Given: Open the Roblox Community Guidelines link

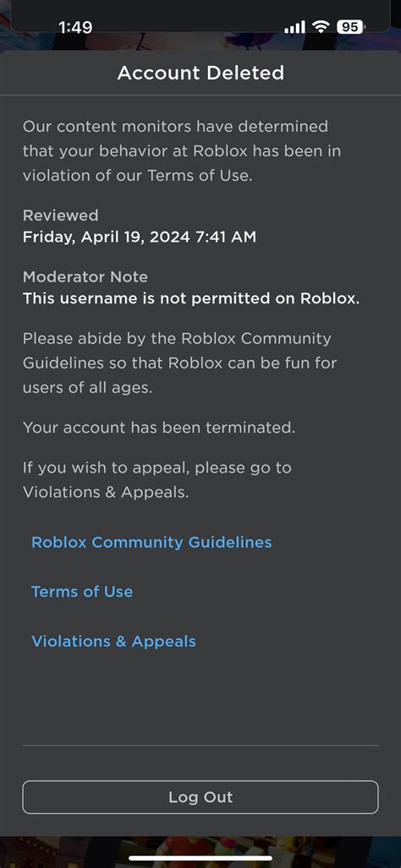Looking at the screenshot, I should coord(151,542).
